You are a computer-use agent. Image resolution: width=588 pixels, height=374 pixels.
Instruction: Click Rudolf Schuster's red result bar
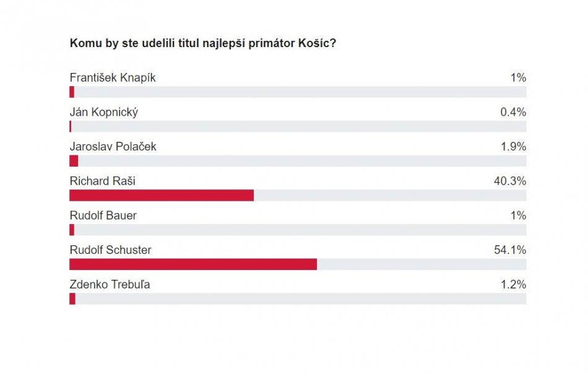pyautogui.click(x=192, y=264)
